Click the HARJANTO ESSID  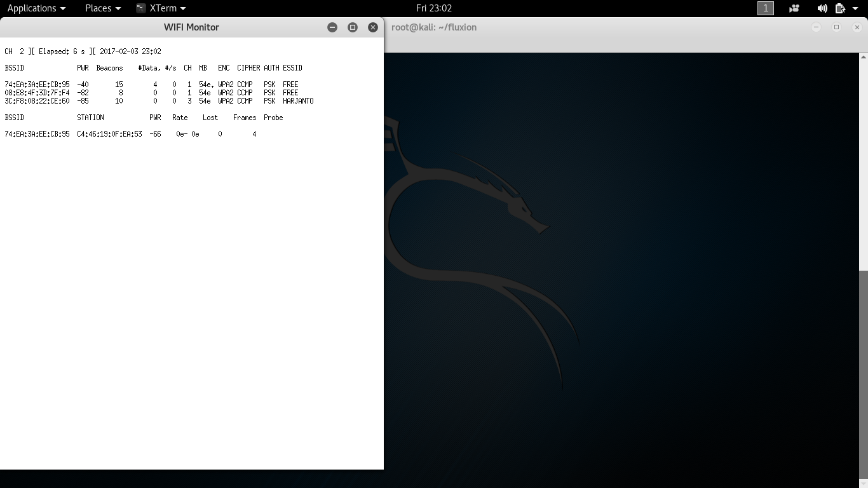click(x=298, y=101)
